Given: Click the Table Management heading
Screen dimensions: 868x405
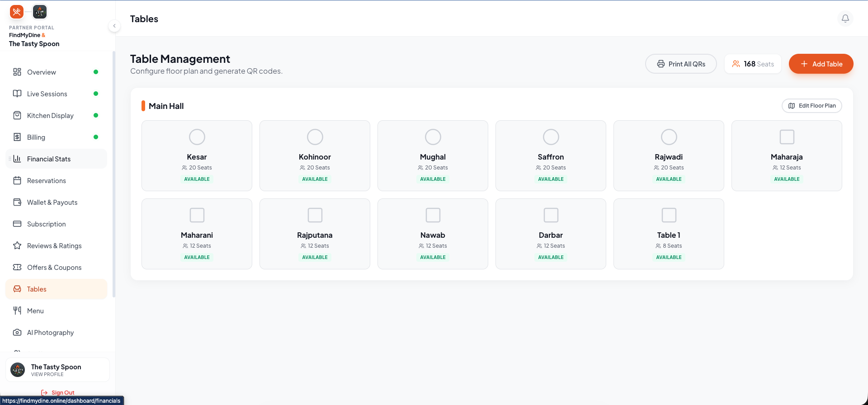Looking at the screenshot, I should [x=180, y=59].
